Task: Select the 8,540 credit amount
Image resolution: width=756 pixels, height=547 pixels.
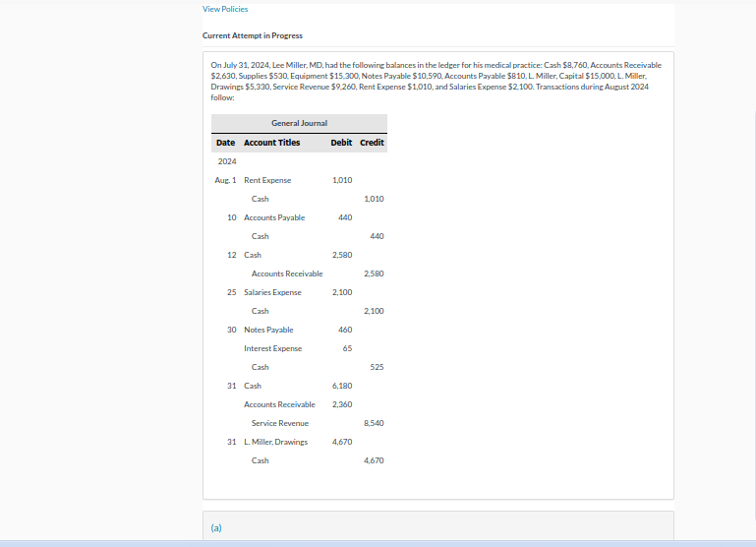Action: pyautogui.click(x=375, y=423)
